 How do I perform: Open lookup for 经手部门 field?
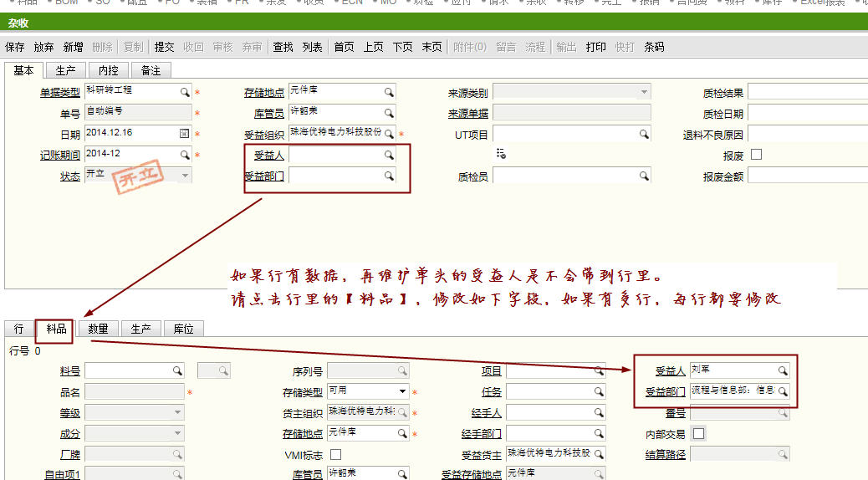[x=599, y=433]
